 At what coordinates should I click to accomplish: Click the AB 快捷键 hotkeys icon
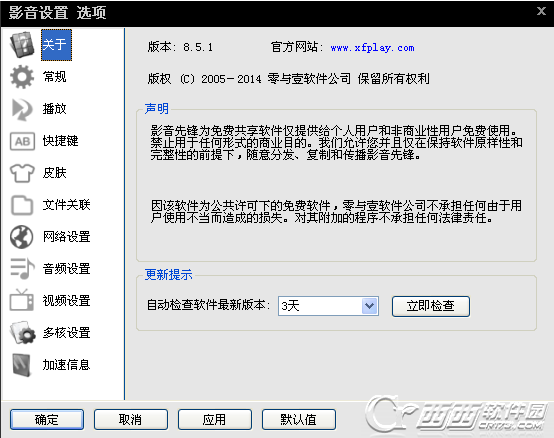click(x=22, y=141)
